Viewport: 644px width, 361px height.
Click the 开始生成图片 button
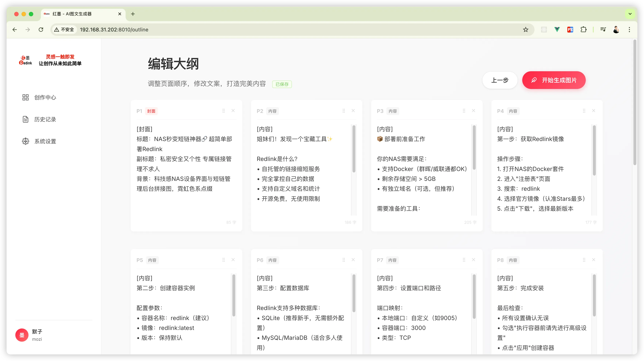(554, 80)
